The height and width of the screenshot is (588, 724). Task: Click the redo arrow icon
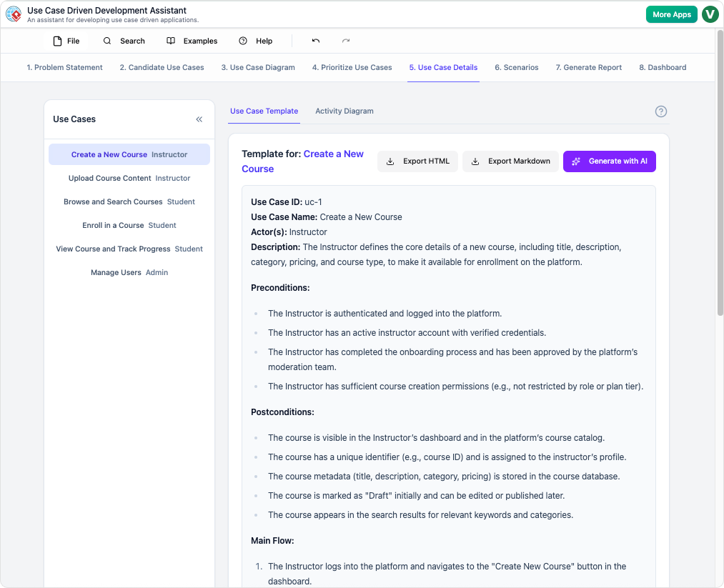click(x=345, y=41)
